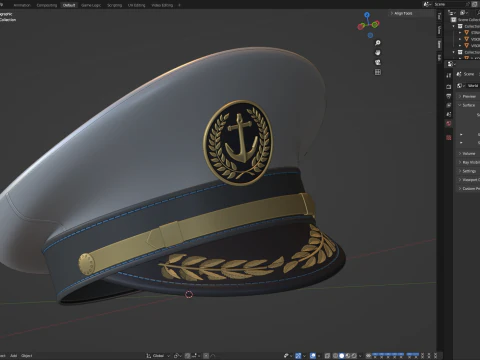Switch to solid shading
The image size is (480, 360).
tap(341, 355)
